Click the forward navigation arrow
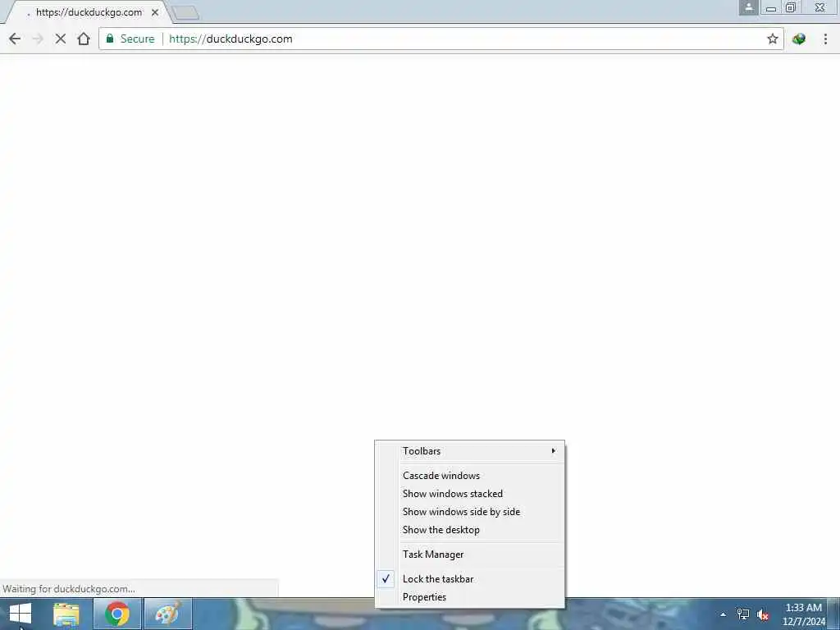The width and height of the screenshot is (840, 630). coord(38,39)
